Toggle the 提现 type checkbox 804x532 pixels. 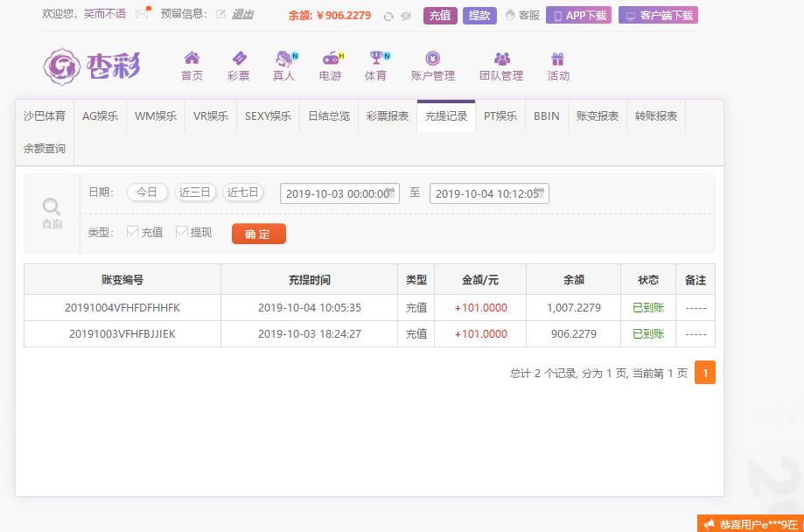pyautogui.click(x=181, y=232)
